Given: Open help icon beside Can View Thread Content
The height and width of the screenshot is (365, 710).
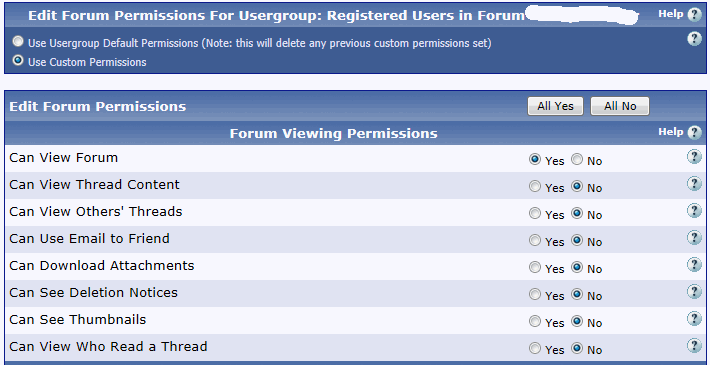Looking at the screenshot, I should [694, 184].
